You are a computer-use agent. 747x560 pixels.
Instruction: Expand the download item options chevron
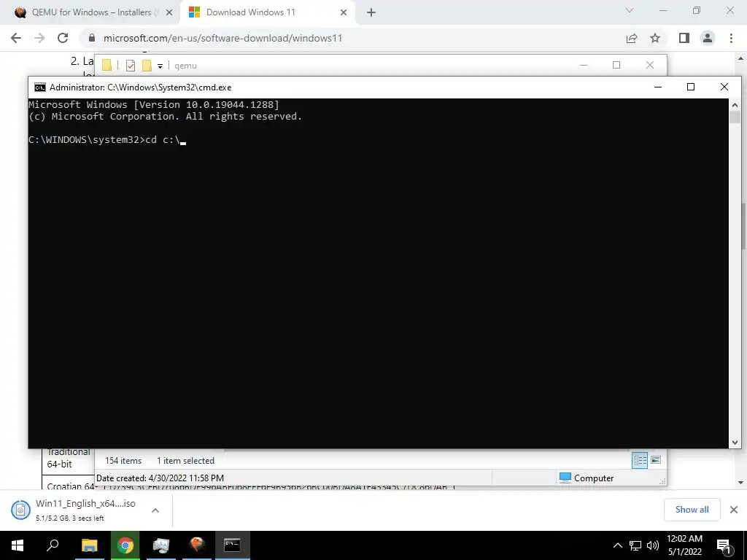(155, 510)
